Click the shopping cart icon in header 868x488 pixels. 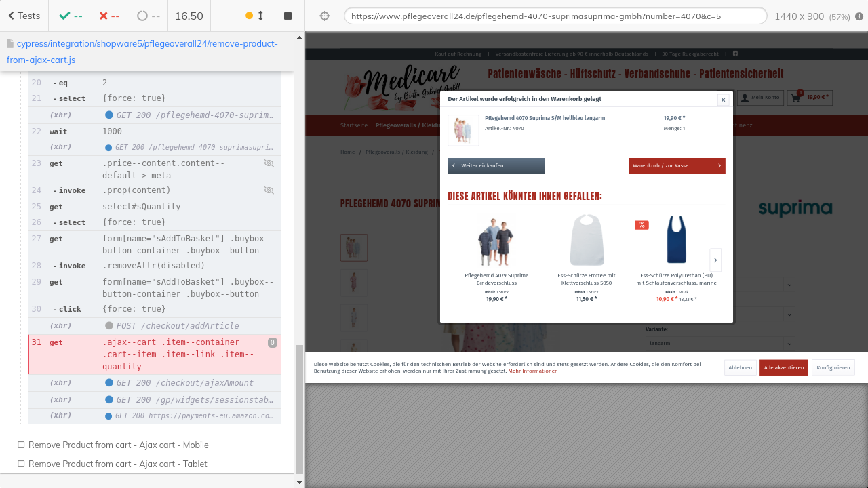point(795,98)
